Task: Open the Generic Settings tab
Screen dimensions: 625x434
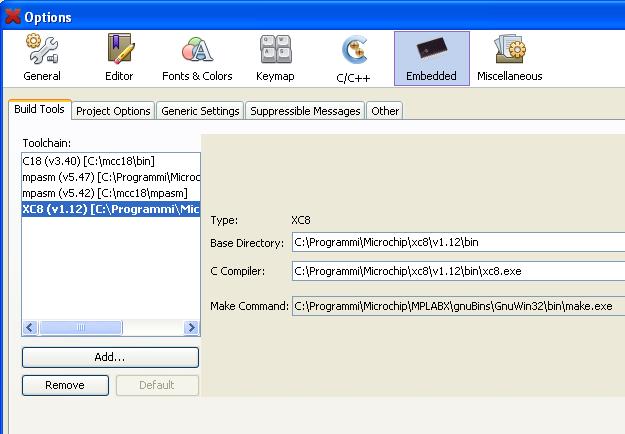Action: coord(200,111)
